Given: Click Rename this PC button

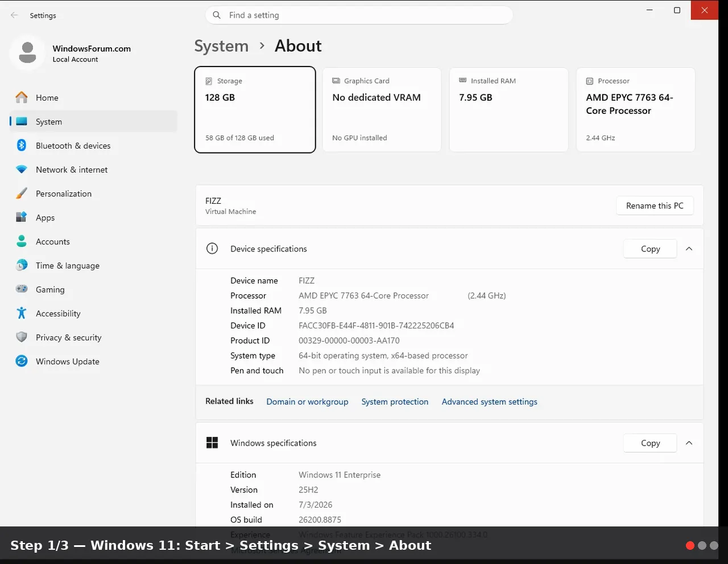Looking at the screenshot, I should pyautogui.click(x=655, y=205).
